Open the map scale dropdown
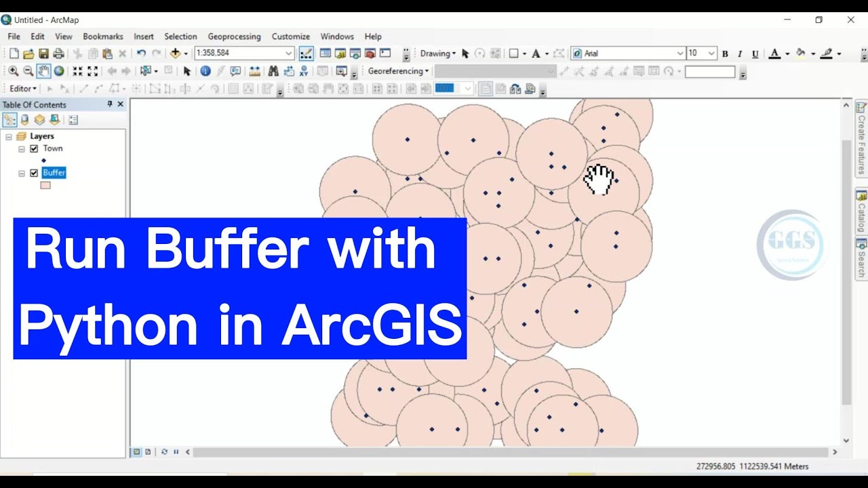This screenshot has width=868, height=488. click(288, 54)
